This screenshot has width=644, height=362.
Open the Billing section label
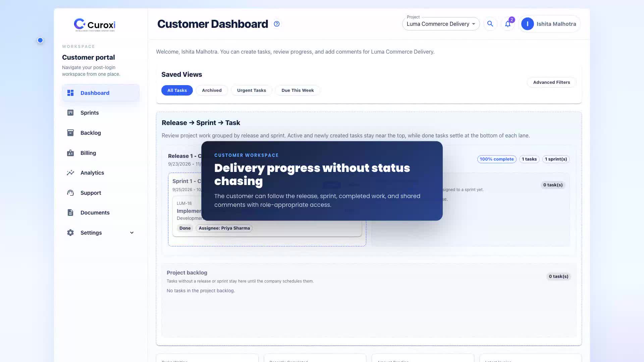[88, 153]
